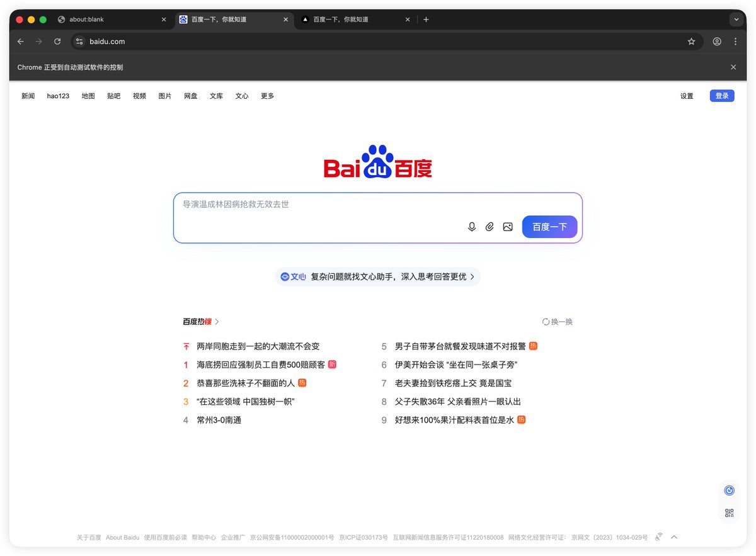Open the 图片 navigation link
This screenshot has width=756, height=556.
(x=165, y=96)
